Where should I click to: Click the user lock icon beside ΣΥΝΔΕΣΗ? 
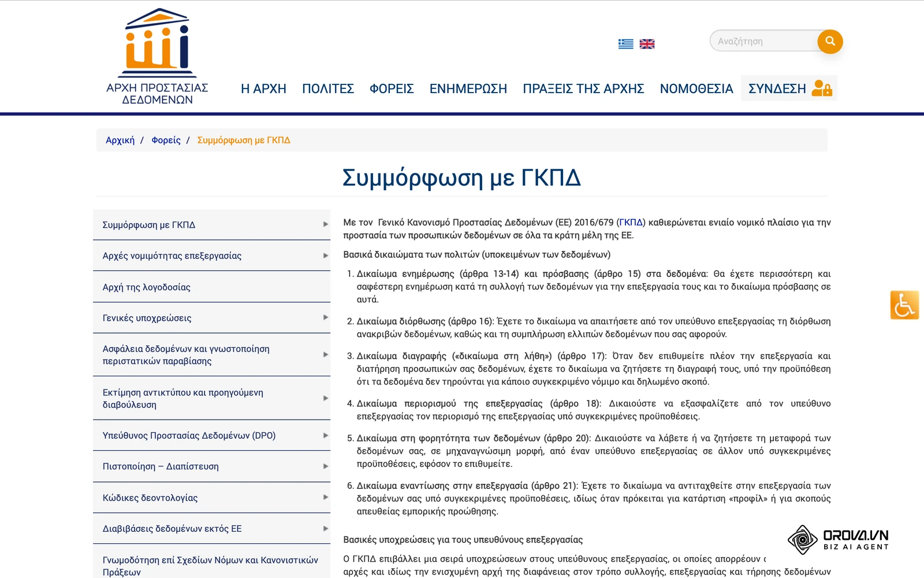821,88
